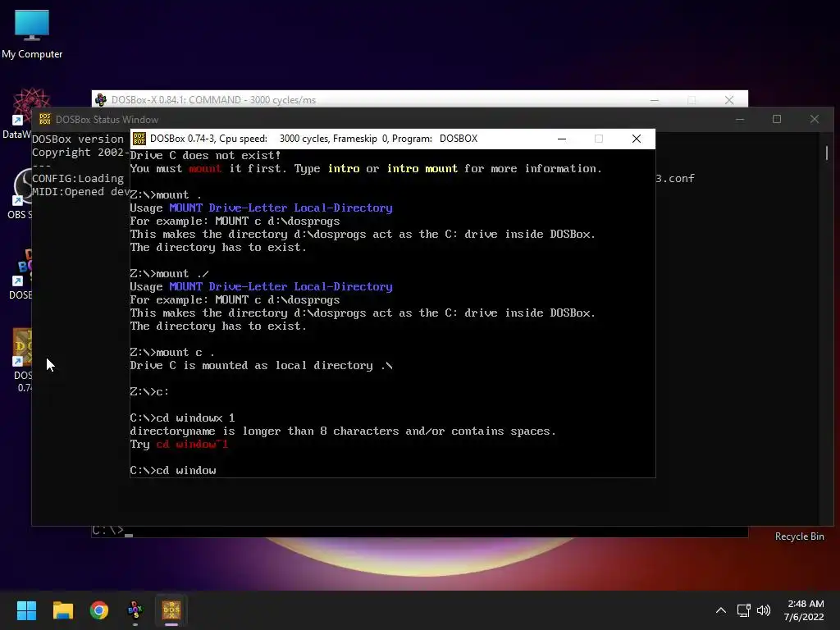The height and width of the screenshot is (630, 840).
Task: Open the volume tray icon
Action: click(764, 610)
